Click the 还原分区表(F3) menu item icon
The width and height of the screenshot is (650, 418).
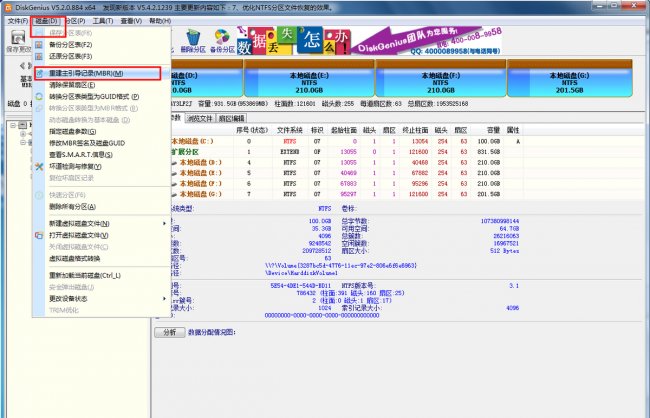(x=39, y=56)
